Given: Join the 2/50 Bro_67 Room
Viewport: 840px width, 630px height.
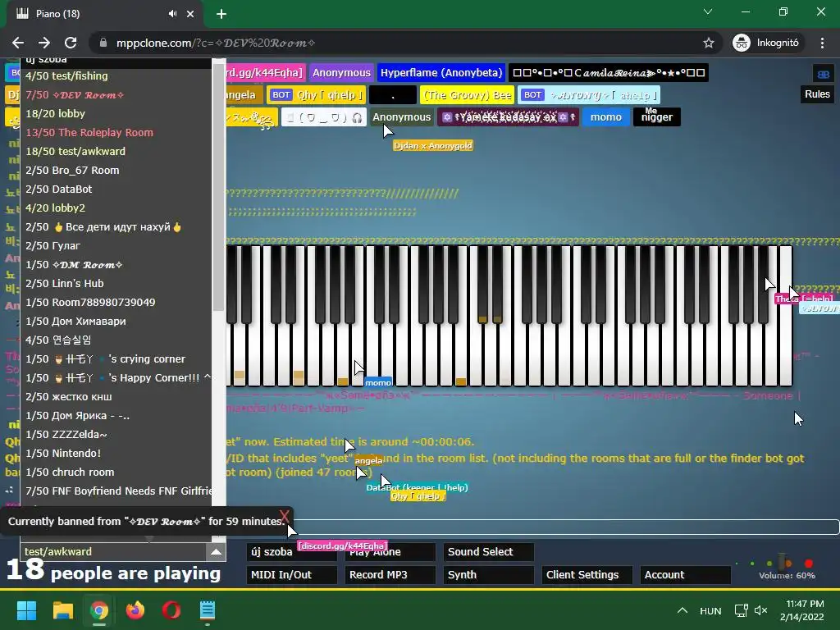Looking at the screenshot, I should tap(116, 171).
